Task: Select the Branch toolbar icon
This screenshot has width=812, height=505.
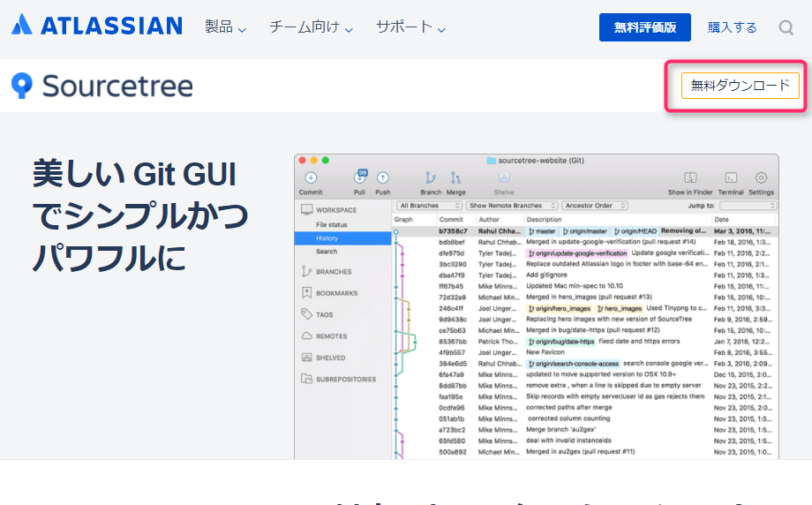Action: 431,178
